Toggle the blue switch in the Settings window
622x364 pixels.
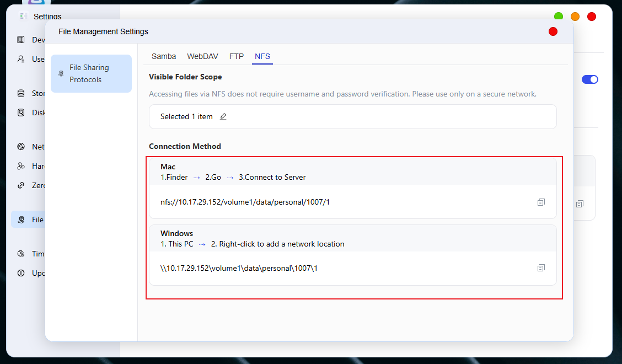click(x=590, y=79)
